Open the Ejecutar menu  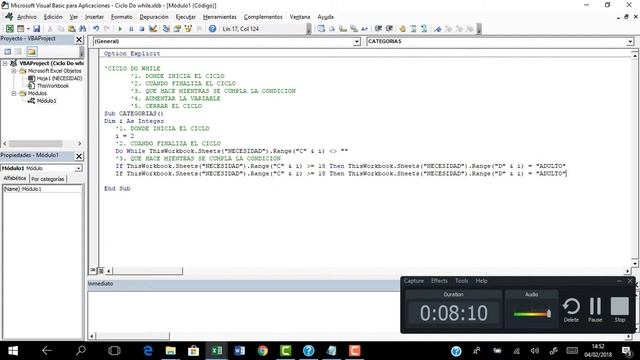[186, 17]
